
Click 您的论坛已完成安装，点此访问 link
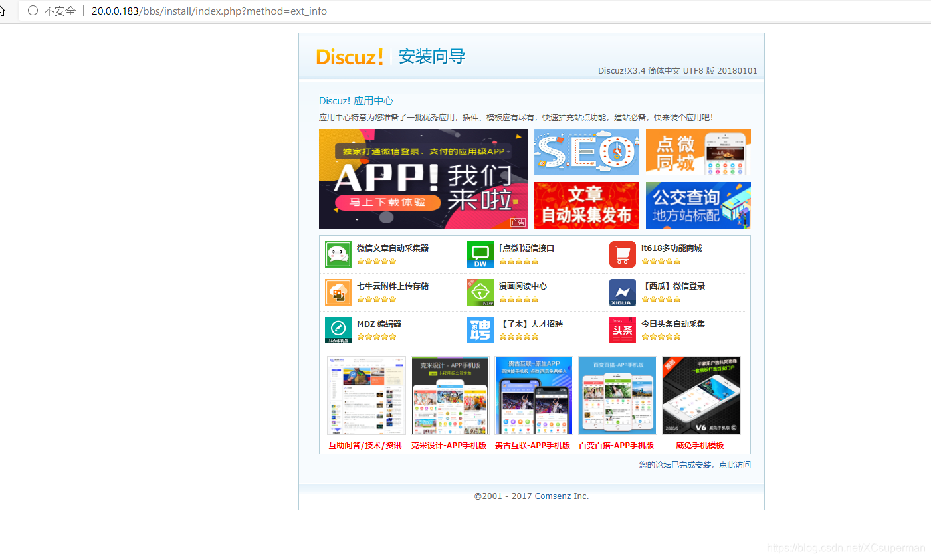click(695, 465)
